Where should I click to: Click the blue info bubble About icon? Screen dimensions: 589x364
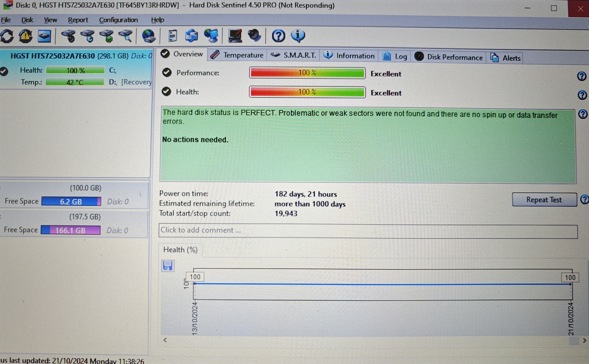(x=298, y=36)
